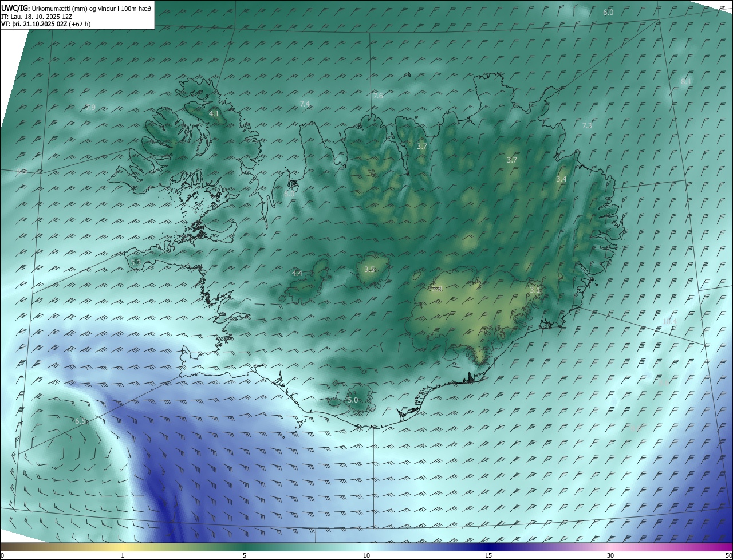This screenshot has height=560, width=733.
Task: Click the 'VT: þri. 21.10.2025 02Z (+62 h)' line
Action: coord(46,24)
